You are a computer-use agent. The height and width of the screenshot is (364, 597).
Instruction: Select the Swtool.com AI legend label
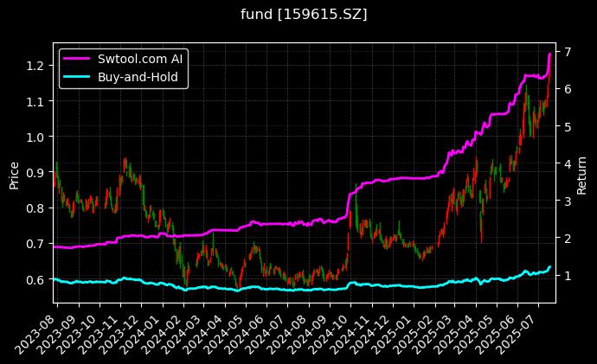(140, 60)
